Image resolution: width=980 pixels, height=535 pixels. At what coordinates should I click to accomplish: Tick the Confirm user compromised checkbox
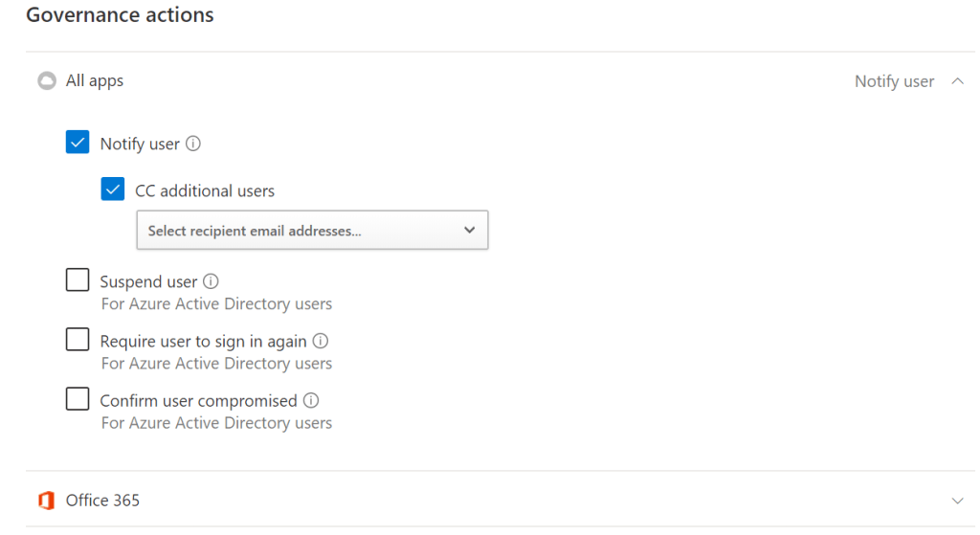(78, 399)
